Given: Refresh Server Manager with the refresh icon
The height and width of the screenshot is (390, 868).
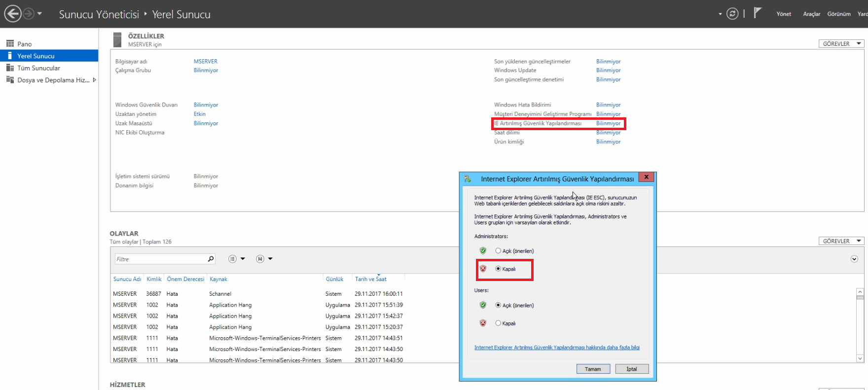Looking at the screenshot, I should coord(732,14).
